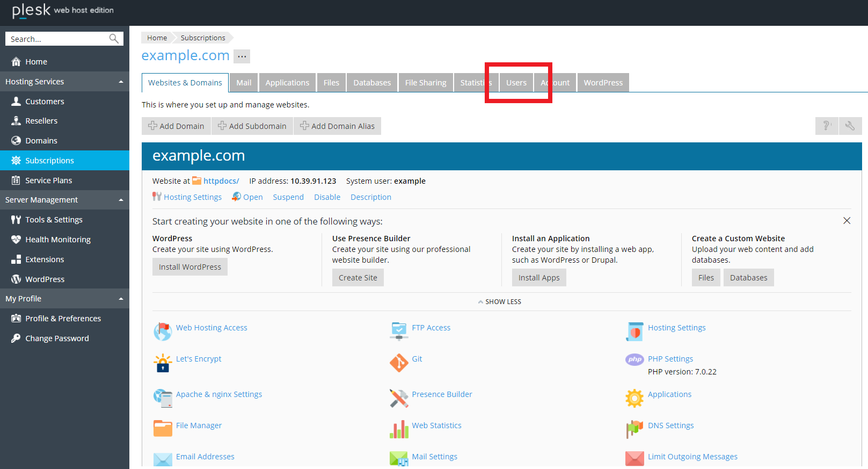Image resolution: width=868 pixels, height=469 pixels.
Task: Collapse the Server Management section
Action: click(x=121, y=200)
